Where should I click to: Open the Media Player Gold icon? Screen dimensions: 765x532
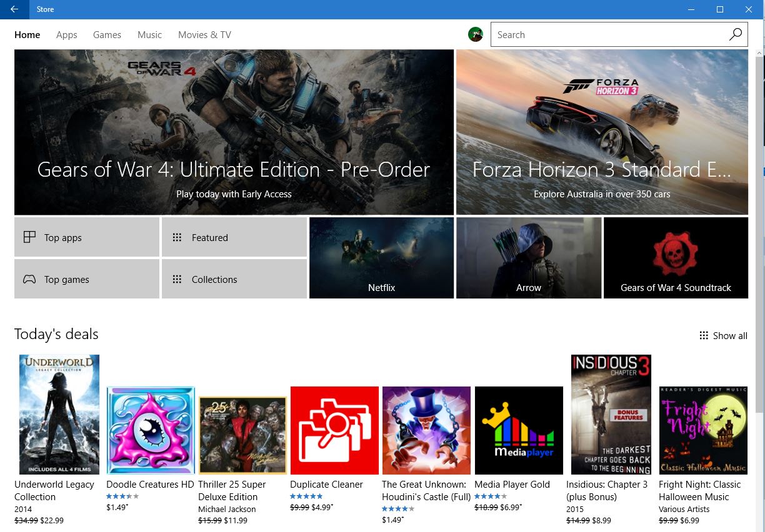(519, 430)
